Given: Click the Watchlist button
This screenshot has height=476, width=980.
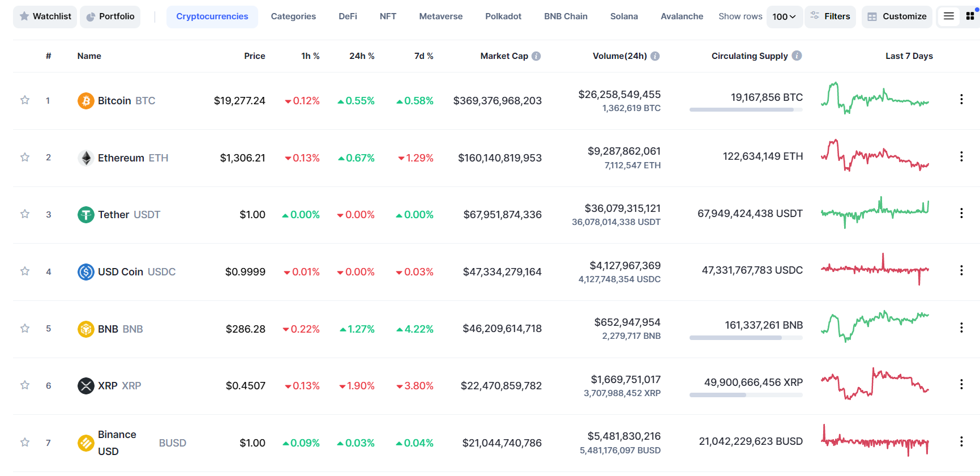Looking at the screenshot, I should [x=45, y=16].
